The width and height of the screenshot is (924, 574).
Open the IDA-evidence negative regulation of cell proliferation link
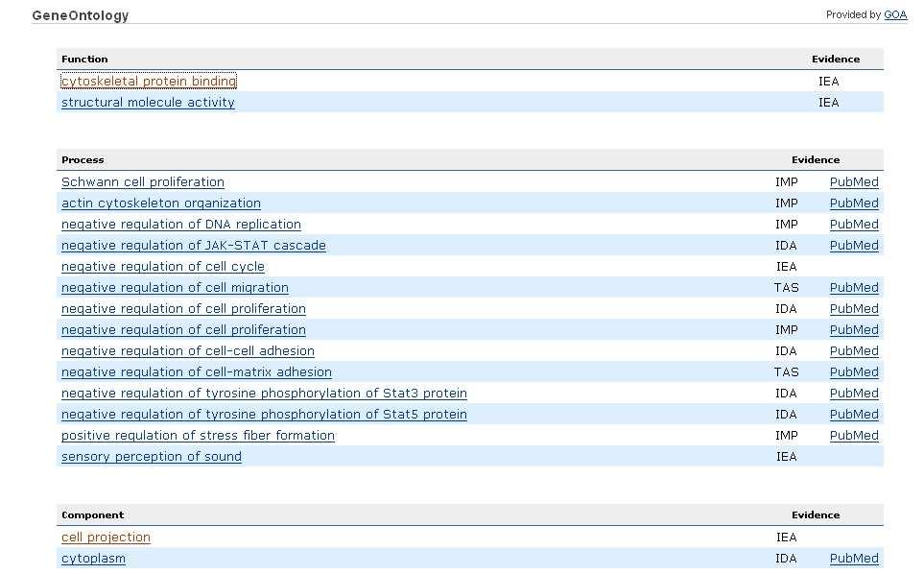(x=183, y=309)
